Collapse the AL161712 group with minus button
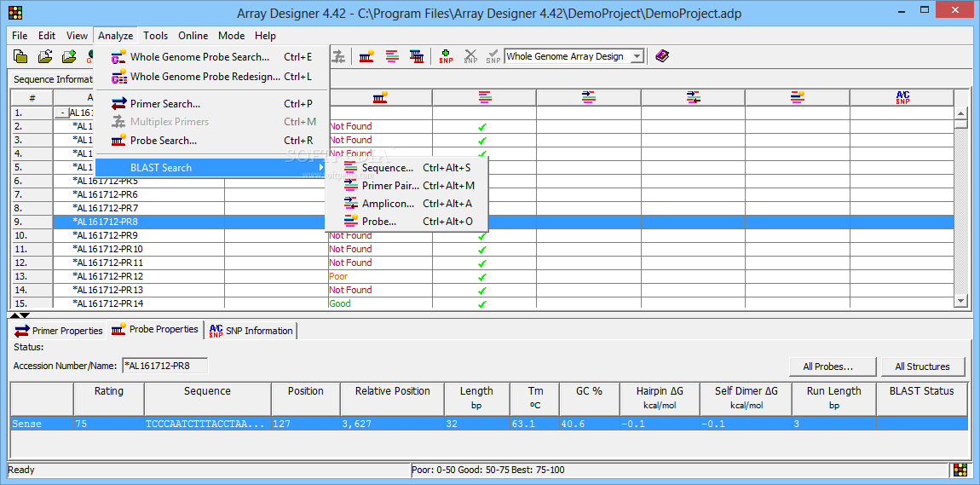The width and height of the screenshot is (980, 485). tap(61, 113)
